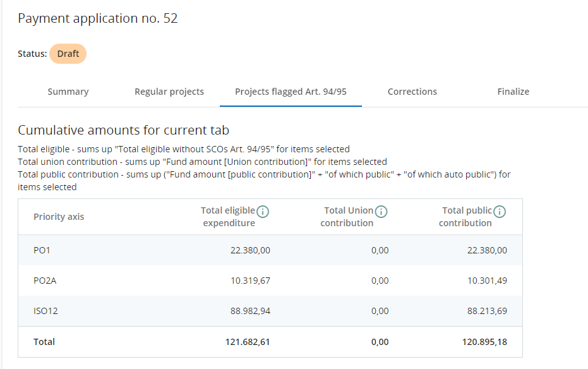Image resolution: width=588 pixels, height=369 pixels.
Task: Click info icon beside Total Union contribution
Action: [x=381, y=212]
